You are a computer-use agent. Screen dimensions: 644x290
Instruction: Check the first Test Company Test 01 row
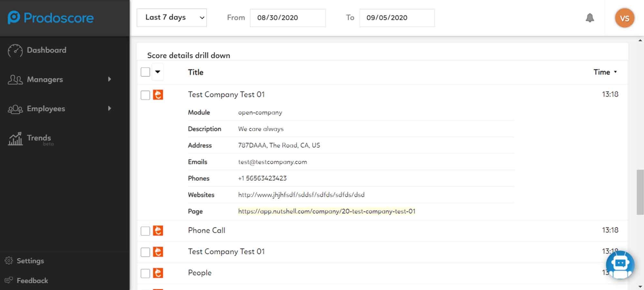point(145,95)
